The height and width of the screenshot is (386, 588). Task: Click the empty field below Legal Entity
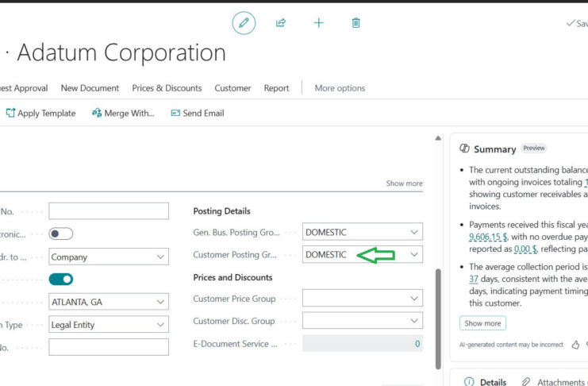[x=109, y=347]
